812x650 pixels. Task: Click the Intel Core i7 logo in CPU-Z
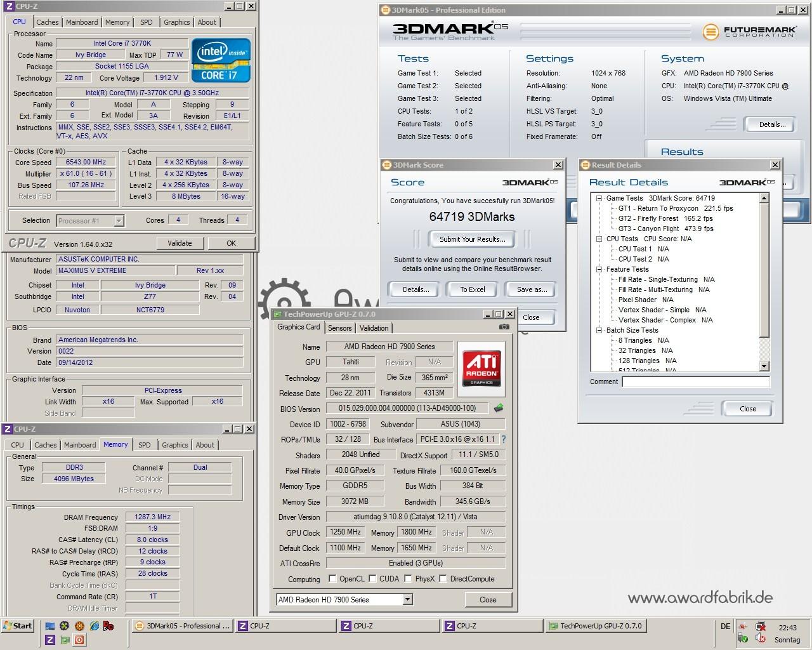click(x=221, y=60)
